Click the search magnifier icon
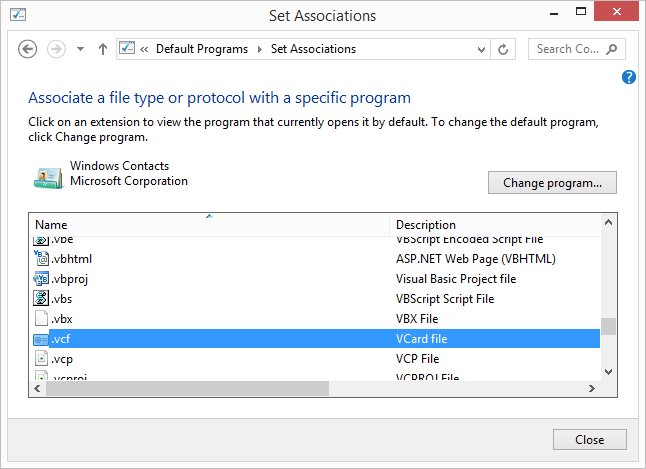The width and height of the screenshot is (646, 469). (x=613, y=48)
